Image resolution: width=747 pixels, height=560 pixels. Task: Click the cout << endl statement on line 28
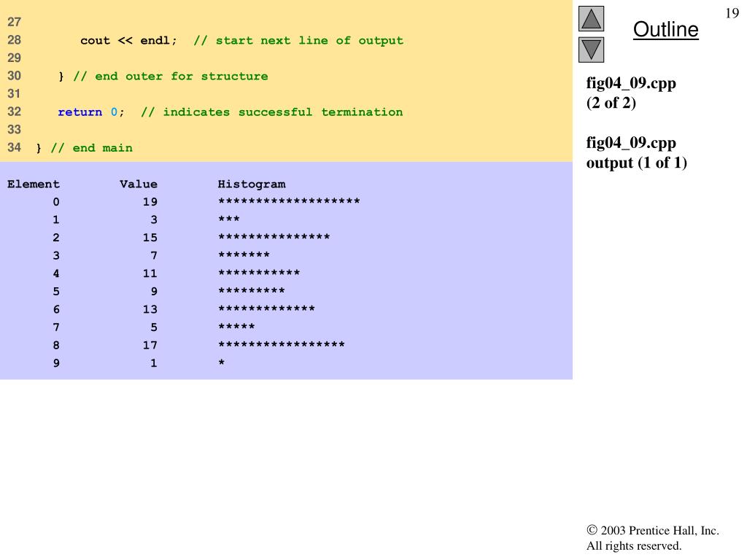pyautogui.click(x=128, y=41)
